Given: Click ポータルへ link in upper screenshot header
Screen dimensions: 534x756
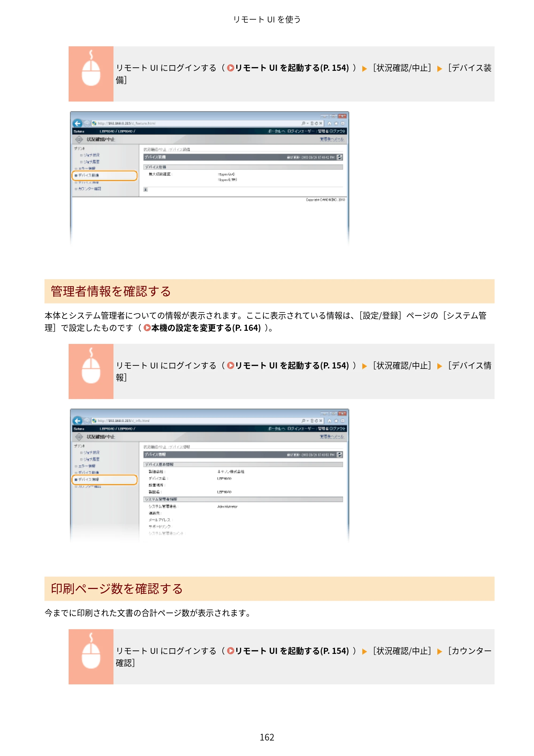Looking at the screenshot, I should coord(276,131).
